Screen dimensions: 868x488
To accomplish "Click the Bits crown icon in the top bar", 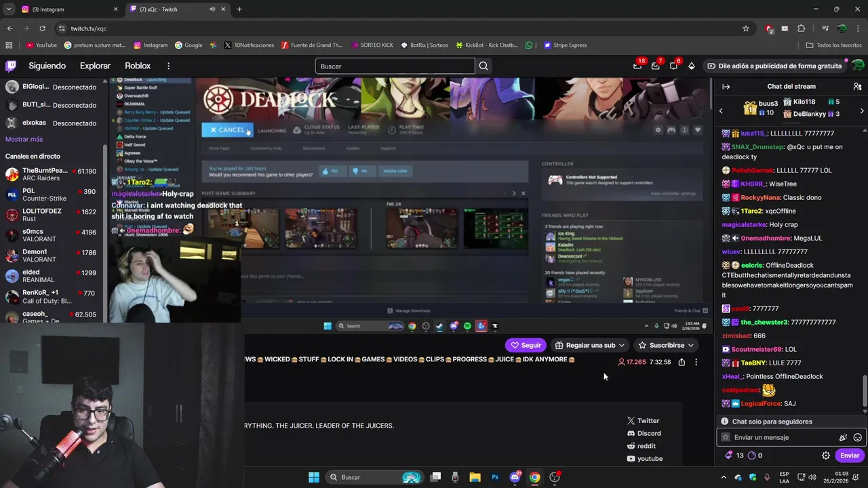I will pos(692,66).
